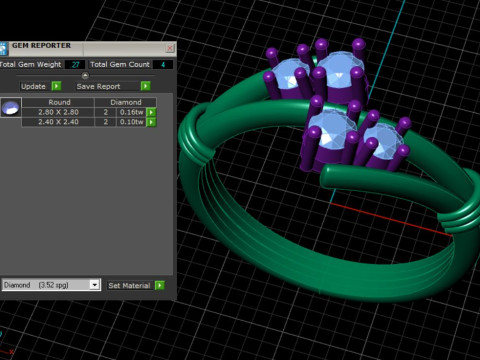The height and width of the screenshot is (360, 480).
Task: Click the Total Gem Count value field
Action: [x=163, y=65]
